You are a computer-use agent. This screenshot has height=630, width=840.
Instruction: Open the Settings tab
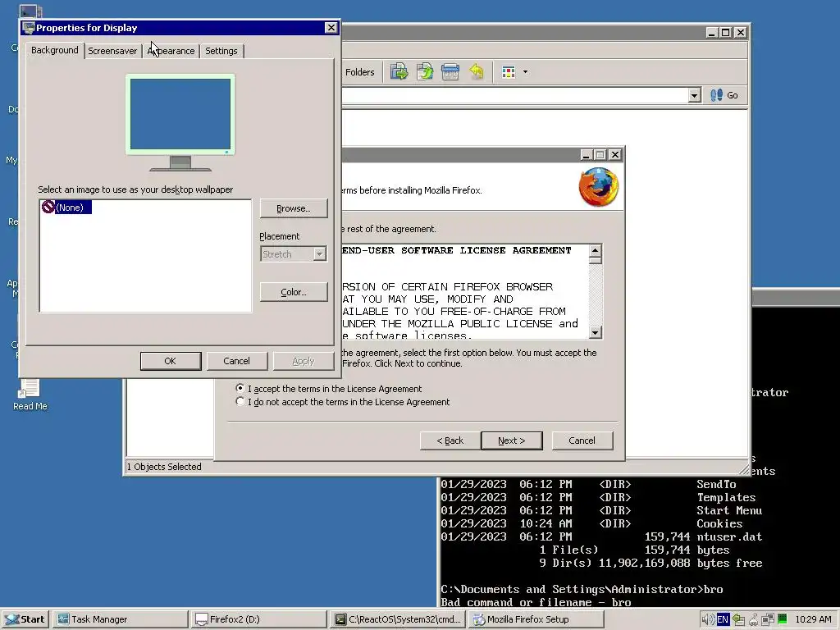click(221, 51)
